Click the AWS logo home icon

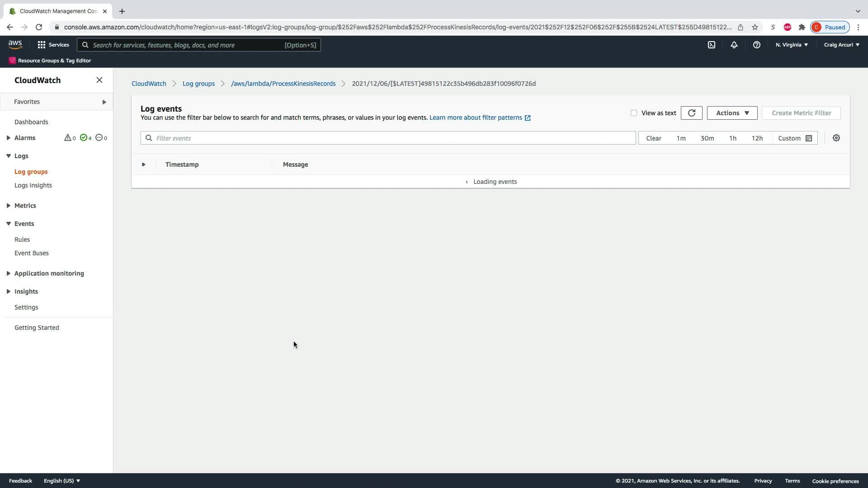(15, 44)
